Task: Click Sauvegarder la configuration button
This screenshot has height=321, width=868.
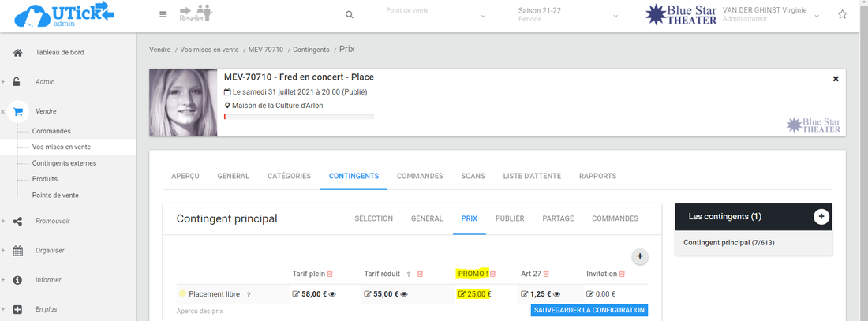Action: 589,310
